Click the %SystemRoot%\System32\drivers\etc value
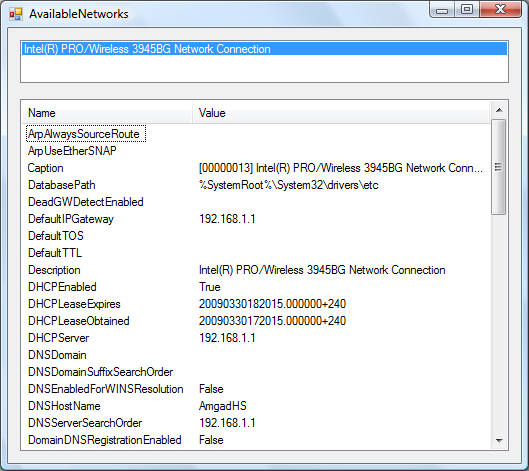Viewport: 529px width, 471px height. pos(289,185)
